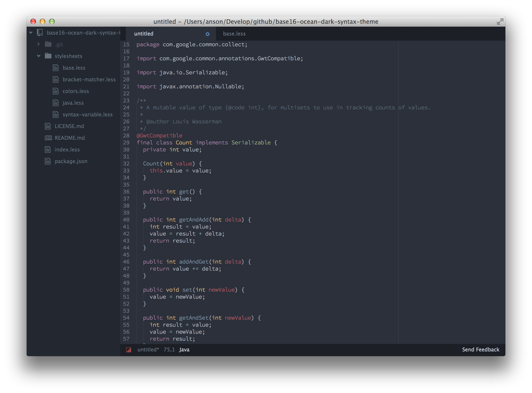Click the untitled* file name in the status bar
Viewport: 532px width, 393px height.
[x=148, y=350]
